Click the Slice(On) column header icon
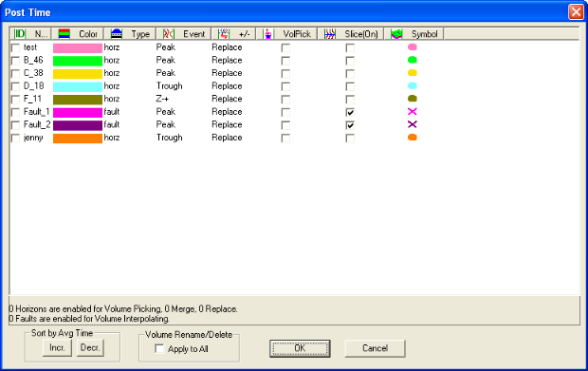Image resolution: width=588 pixels, height=371 pixels. click(x=330, y=34)
